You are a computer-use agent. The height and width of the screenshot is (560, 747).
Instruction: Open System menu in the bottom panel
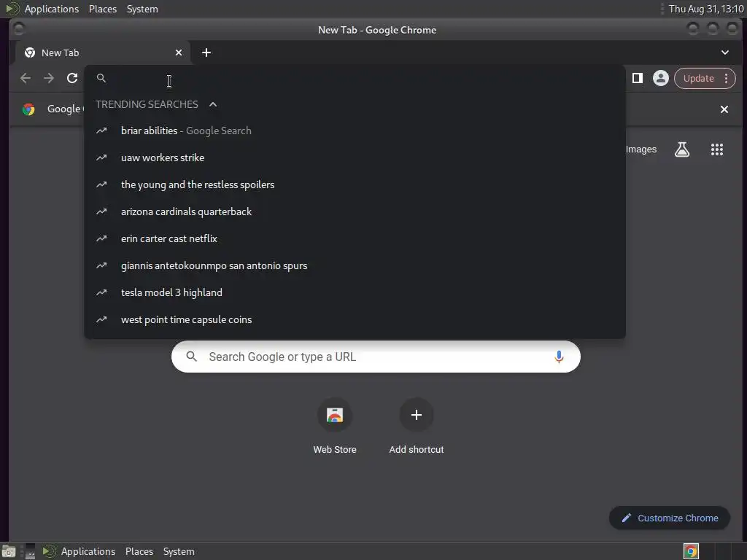179,551
